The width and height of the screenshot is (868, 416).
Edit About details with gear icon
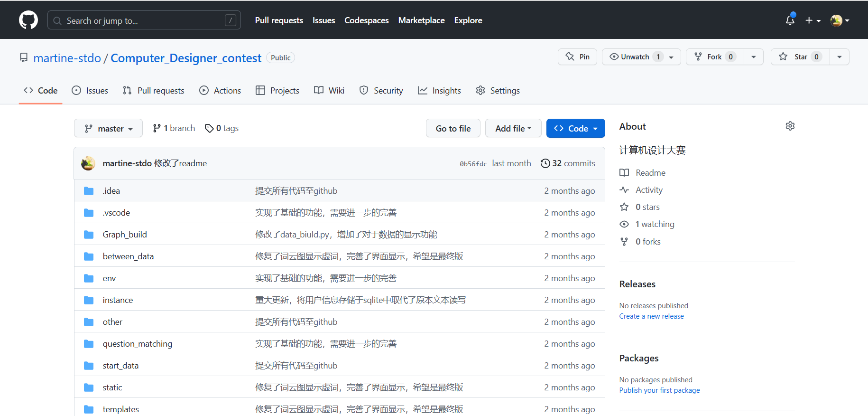[790, 126]
